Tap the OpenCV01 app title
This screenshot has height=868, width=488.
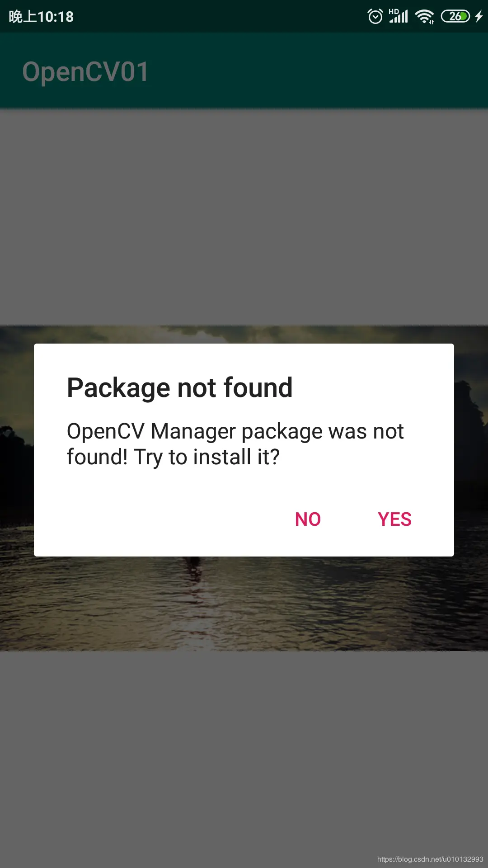(85, 72)
